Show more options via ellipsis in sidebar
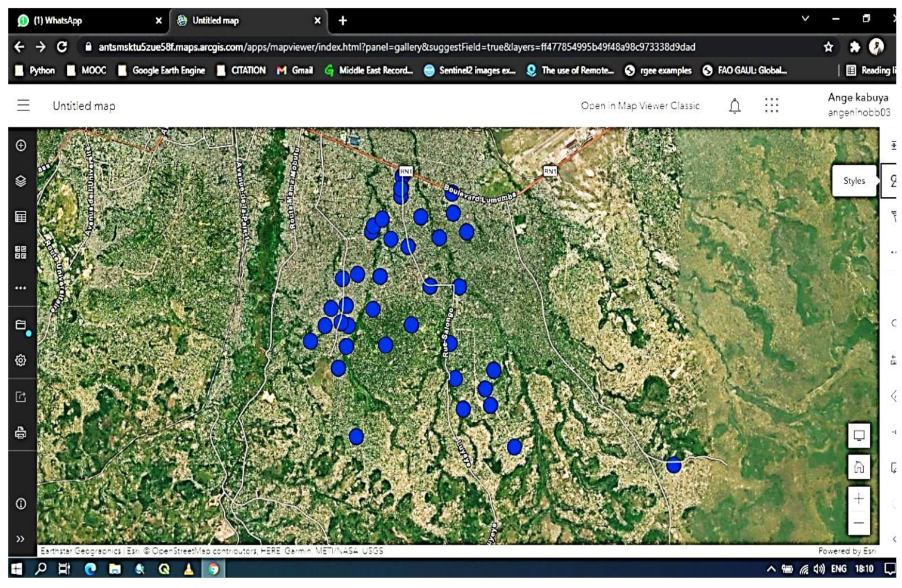Viewport: 902px width, 588px height. click(21, 288)
